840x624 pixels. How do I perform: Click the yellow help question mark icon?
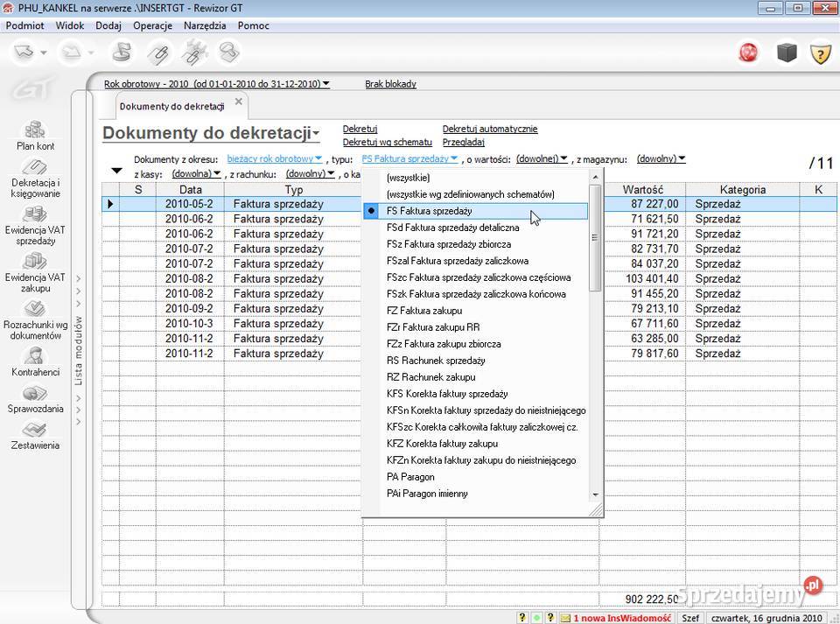(820, 53)
